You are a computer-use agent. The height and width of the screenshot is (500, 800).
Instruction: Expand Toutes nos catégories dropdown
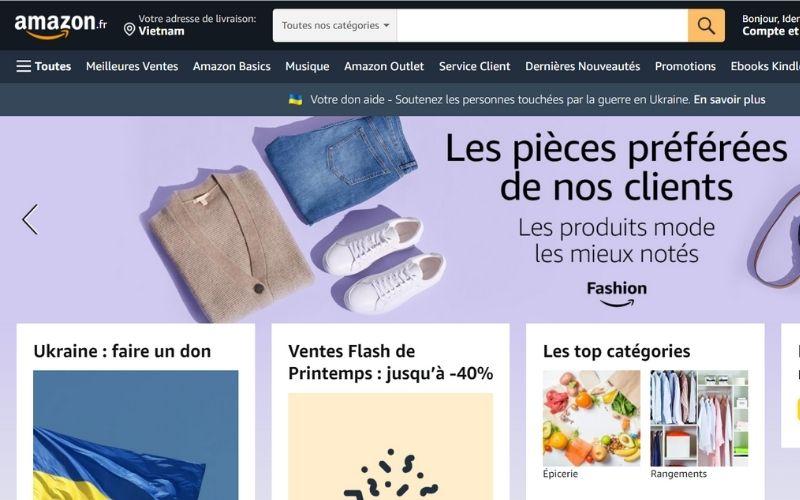335,26
